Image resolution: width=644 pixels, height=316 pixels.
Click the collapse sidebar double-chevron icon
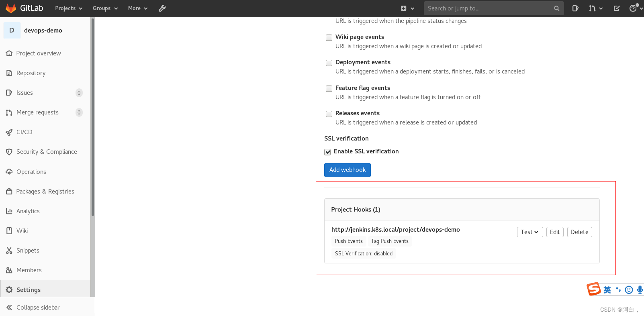pos(9,308)
